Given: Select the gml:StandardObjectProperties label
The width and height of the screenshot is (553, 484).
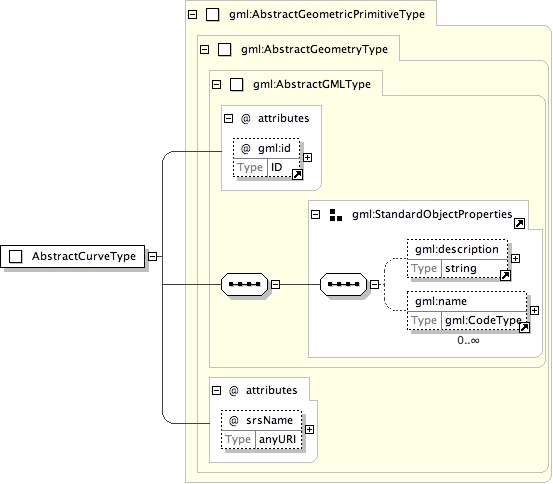Looking at the screenshot, I should pyautogui.click(x=432, y=214).
